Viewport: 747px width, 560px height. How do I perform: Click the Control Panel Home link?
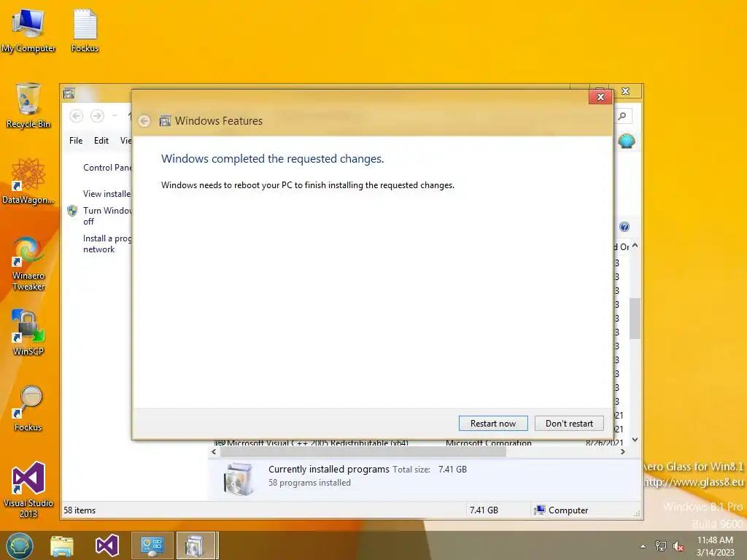point(107,168)
